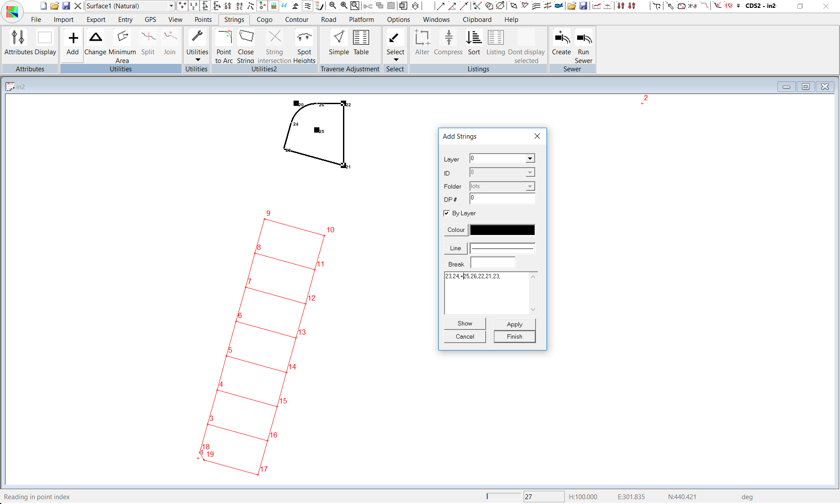Screen dimensions: 840x504
Task: Open the Surface1 (Natural) combo box
Action: [171, 6]
